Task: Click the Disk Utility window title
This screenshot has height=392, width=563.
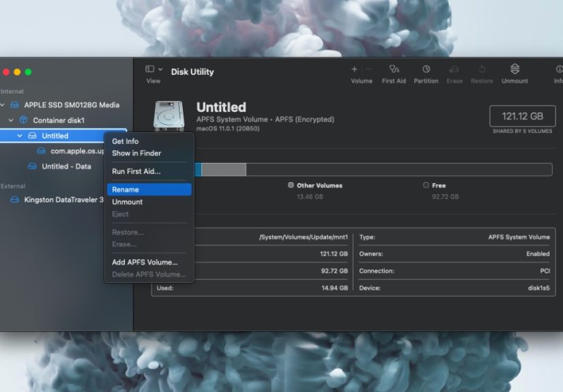Action: tap(192, 72)
